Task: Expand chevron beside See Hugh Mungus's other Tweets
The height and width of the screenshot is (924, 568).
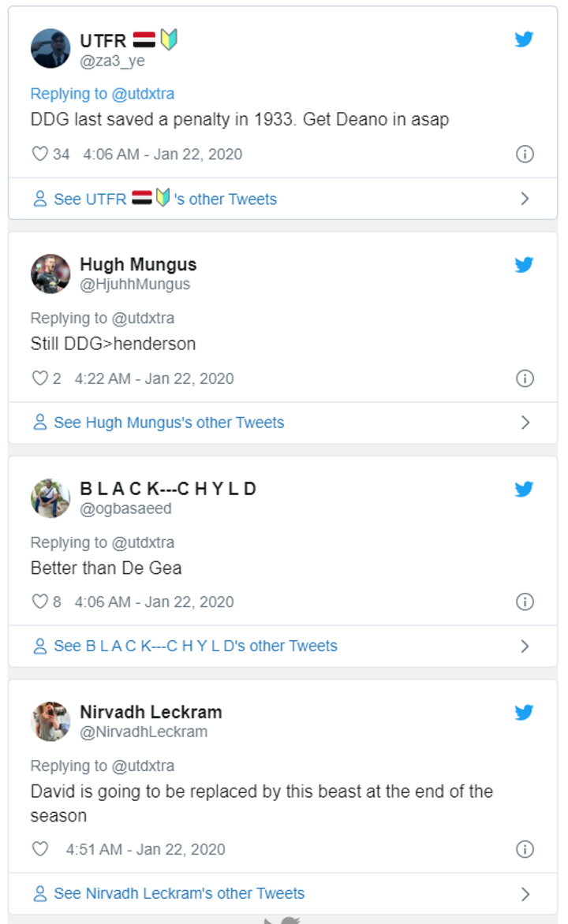Action: point(525,423)
